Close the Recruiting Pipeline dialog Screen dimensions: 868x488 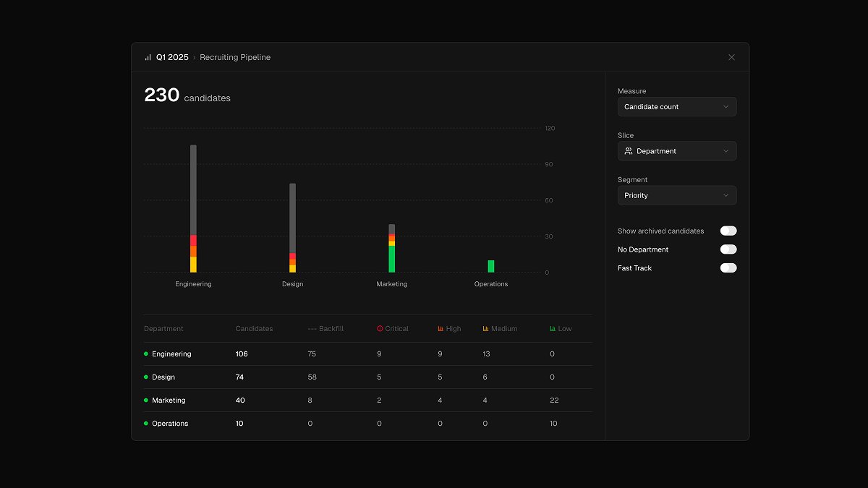click(x=731, y=57)
